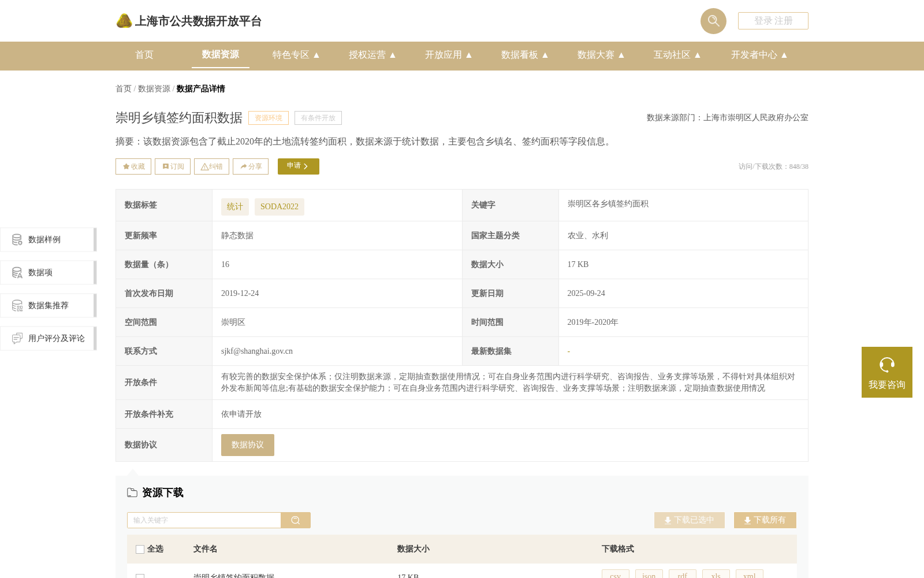Click the first publish date 2019-12-24

240,293
